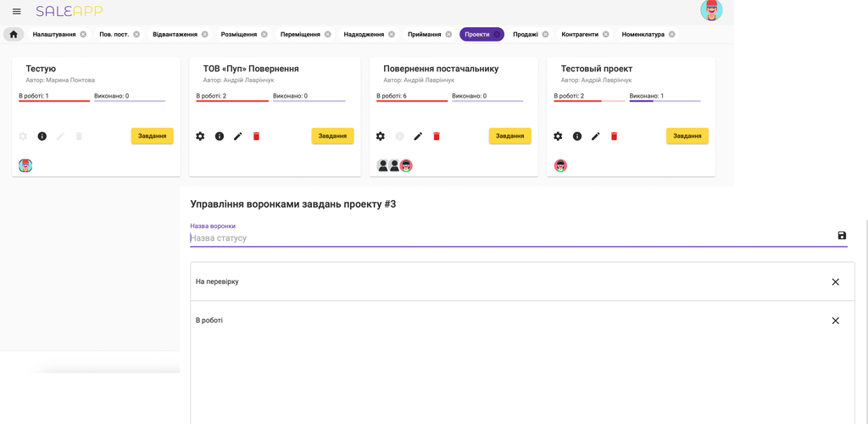Remove the В роботі status
Viewport: 868px width, 424px height.
click(x=835, y=321)
